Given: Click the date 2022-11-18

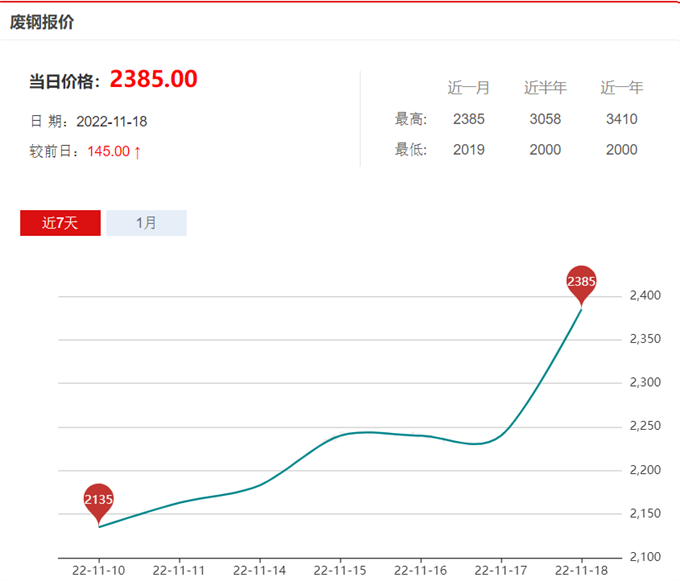Looking at the screenshot, I should pyautogui.click(x=112, y=121).
